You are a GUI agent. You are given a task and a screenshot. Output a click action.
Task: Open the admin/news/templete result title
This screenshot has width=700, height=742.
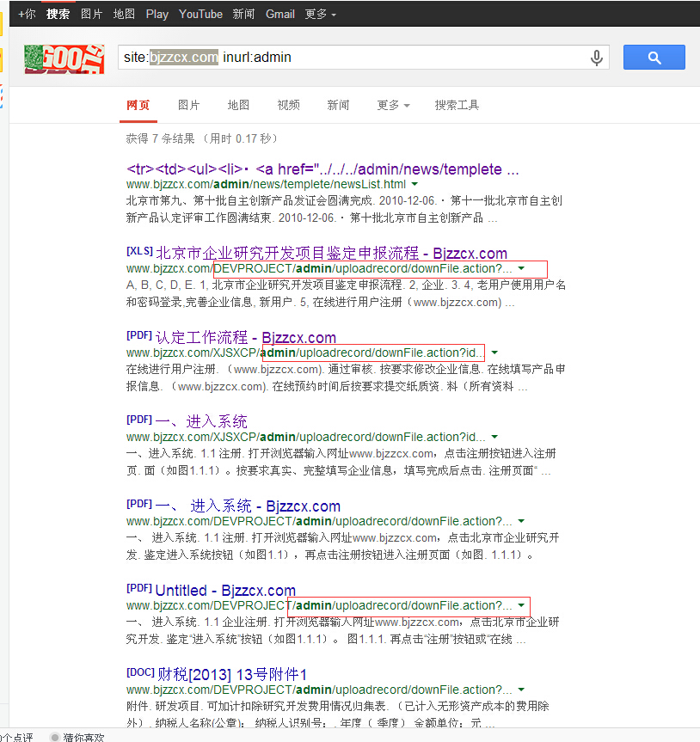[x=322, y=169]
